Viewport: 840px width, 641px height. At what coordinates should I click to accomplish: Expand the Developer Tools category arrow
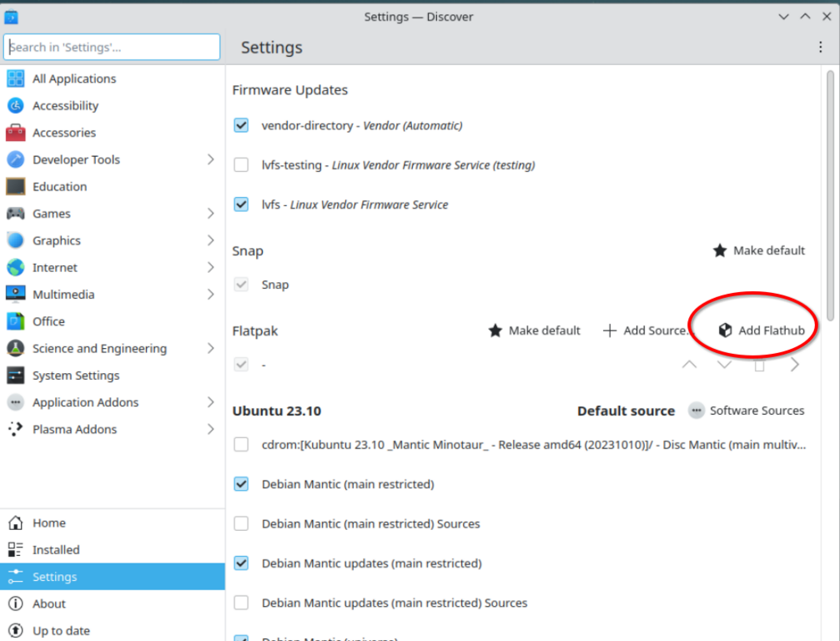click(x=210, y=159)
